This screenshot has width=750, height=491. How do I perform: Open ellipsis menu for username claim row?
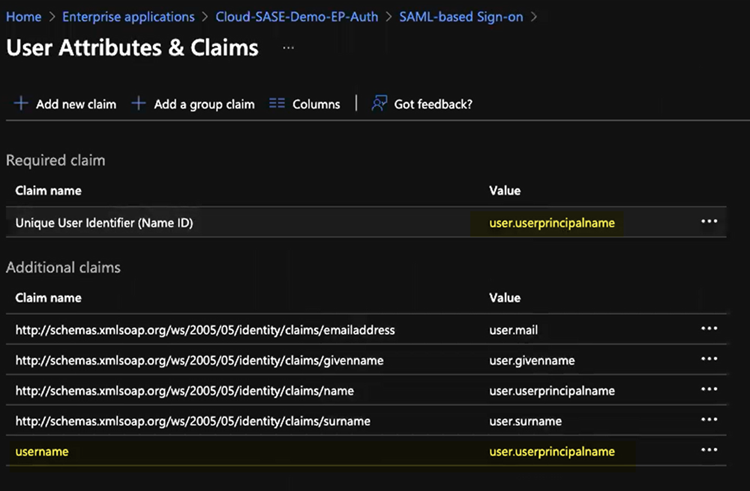coord(709,451)
